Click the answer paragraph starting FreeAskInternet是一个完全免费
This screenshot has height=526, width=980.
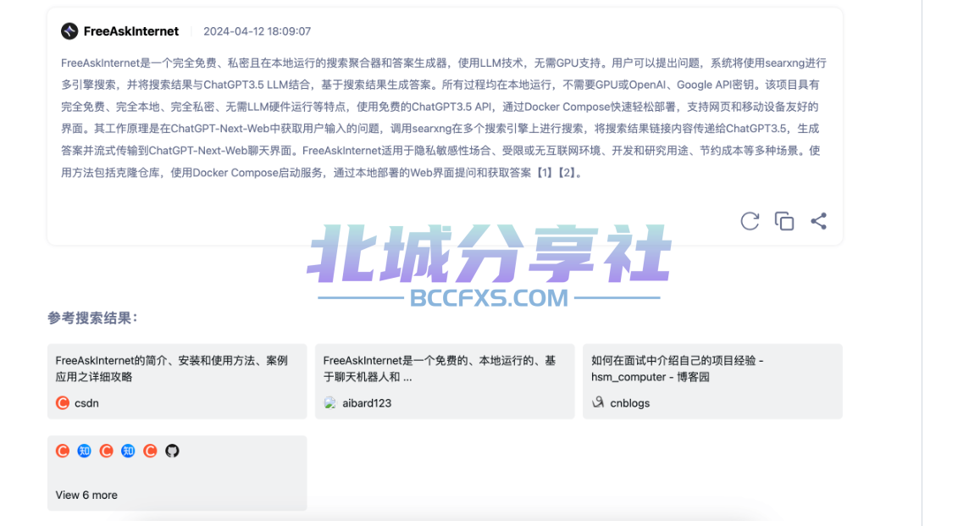(444, 118)
